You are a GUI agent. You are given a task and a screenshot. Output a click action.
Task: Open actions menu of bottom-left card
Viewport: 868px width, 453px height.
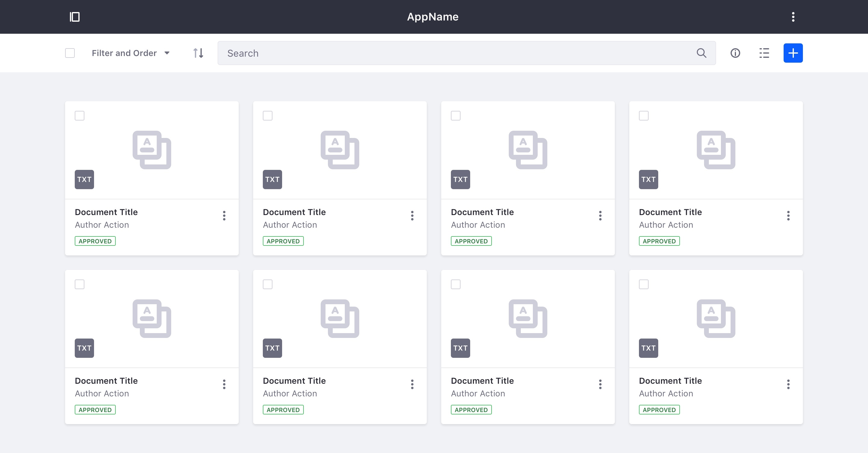click(224, 384)
